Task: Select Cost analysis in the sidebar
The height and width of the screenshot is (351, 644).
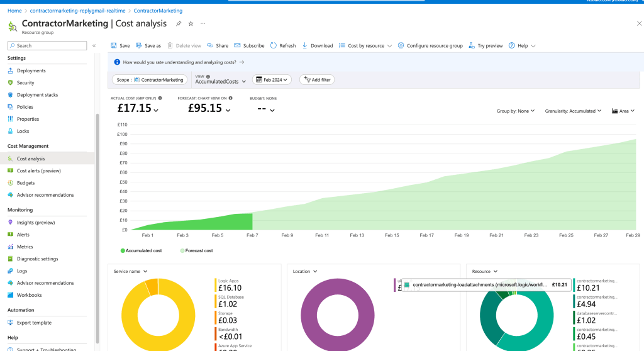Action: (47, 159)
